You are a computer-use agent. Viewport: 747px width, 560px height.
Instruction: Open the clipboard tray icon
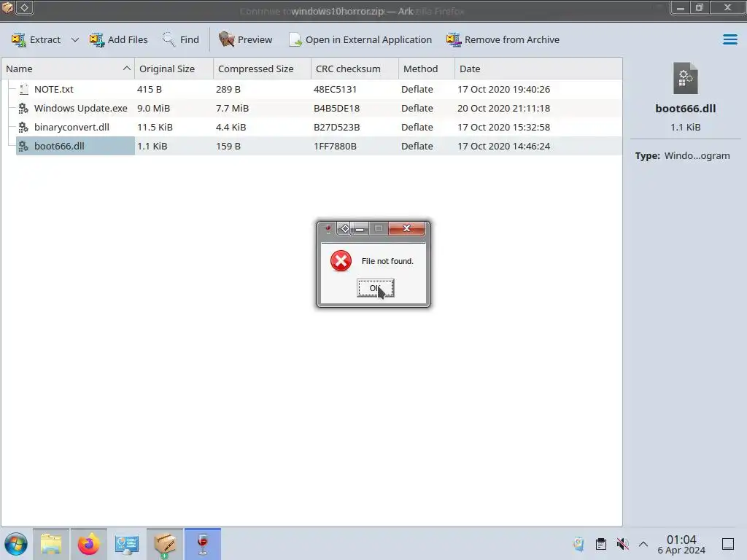pyautogui.click(x=601, y=544)
